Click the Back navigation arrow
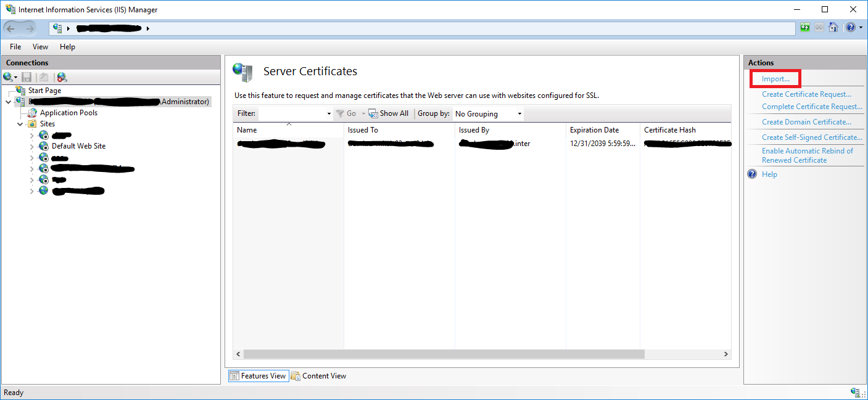Image resolution: width=868 pixels, height=400 pixels. [11, 28]
